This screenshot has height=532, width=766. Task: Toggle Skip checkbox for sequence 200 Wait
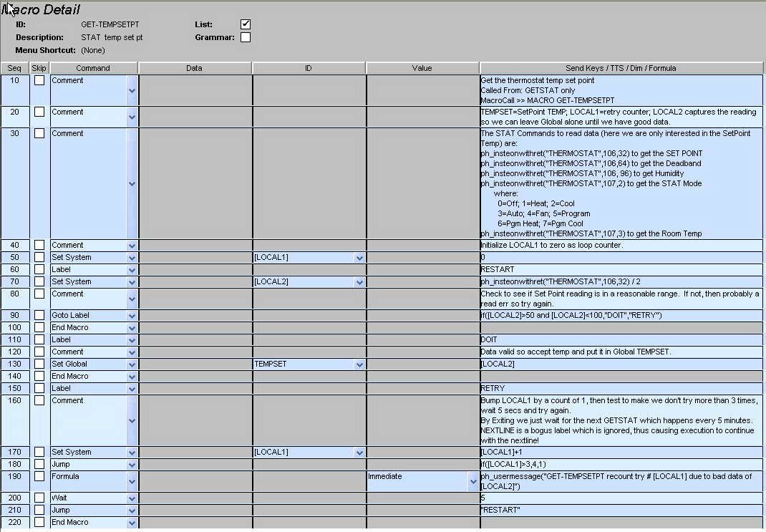39,498
